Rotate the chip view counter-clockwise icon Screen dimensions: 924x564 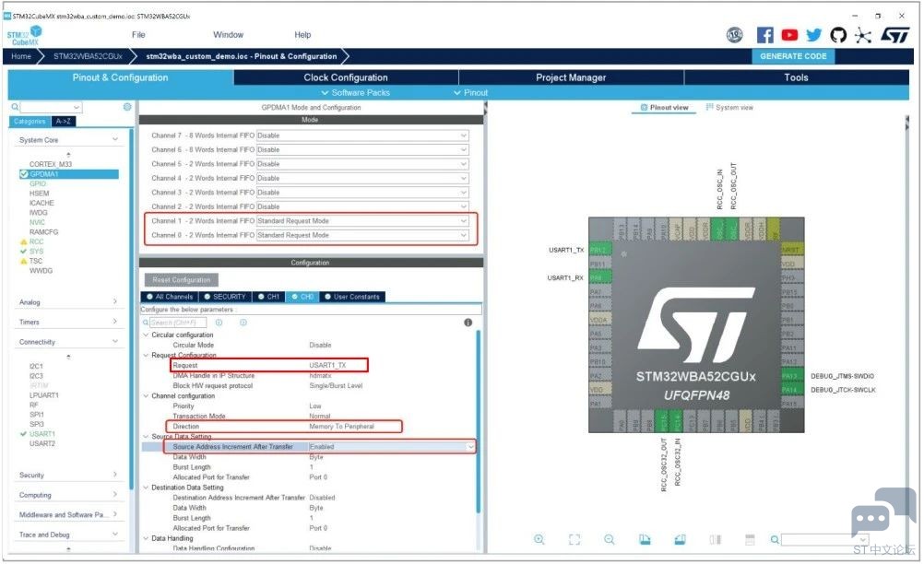pyautogui.click(x=680, y=539)
